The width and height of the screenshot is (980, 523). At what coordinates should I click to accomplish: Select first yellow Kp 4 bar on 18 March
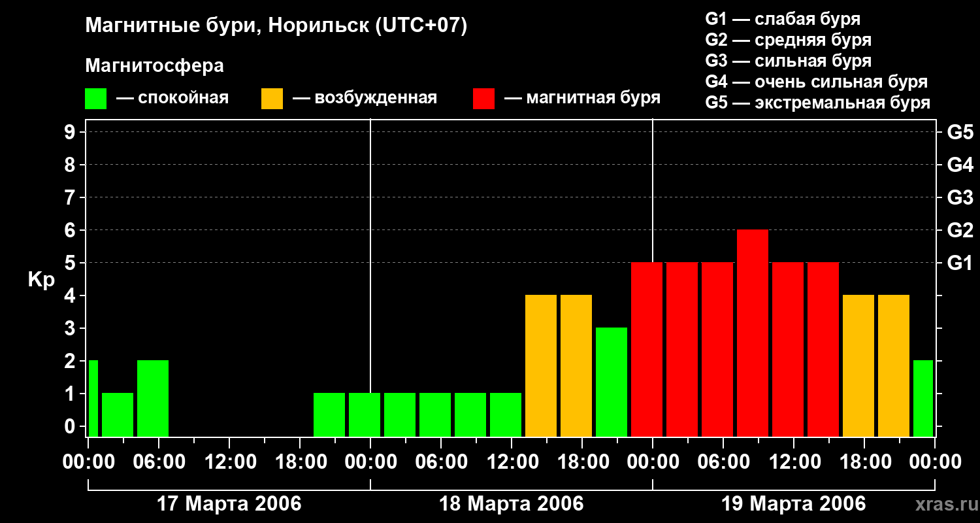pos(541,365)
